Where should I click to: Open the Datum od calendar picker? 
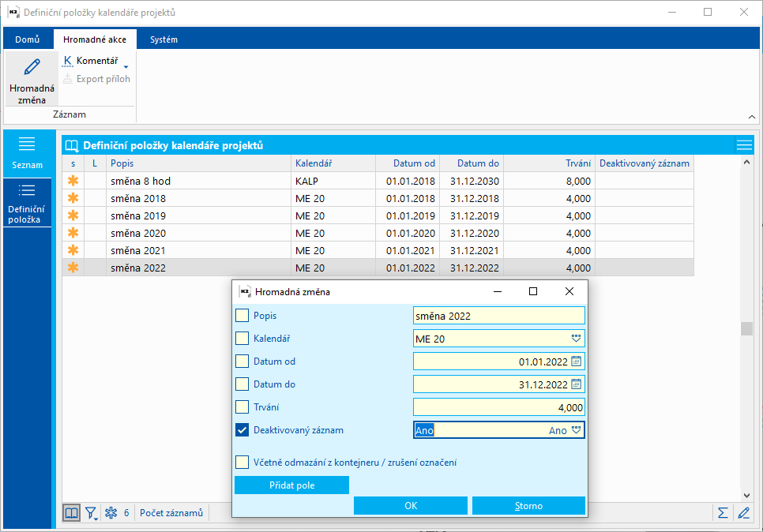click(576, 362)
